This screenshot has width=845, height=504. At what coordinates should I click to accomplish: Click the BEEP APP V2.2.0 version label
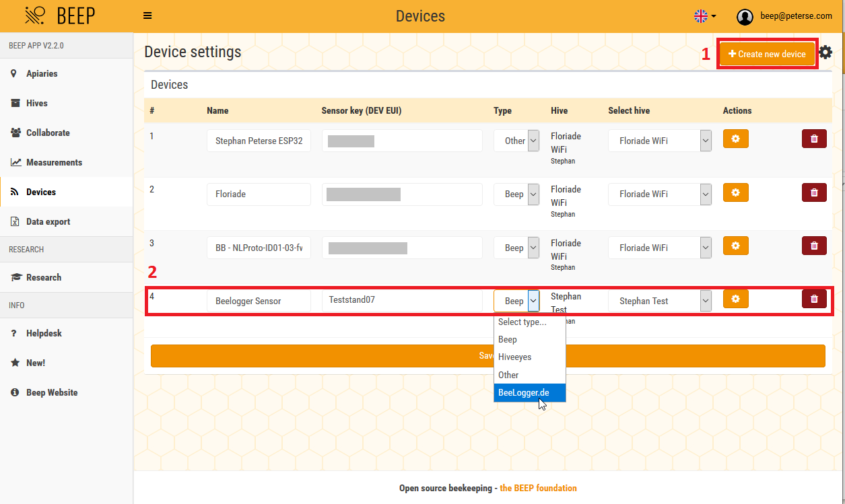click(36, 46)
